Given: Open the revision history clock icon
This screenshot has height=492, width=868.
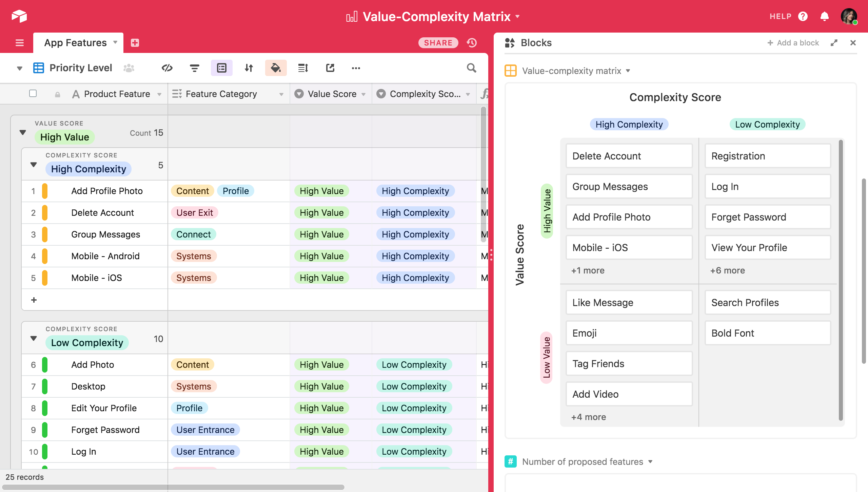Looking at the screenshot, I should 472,43.
